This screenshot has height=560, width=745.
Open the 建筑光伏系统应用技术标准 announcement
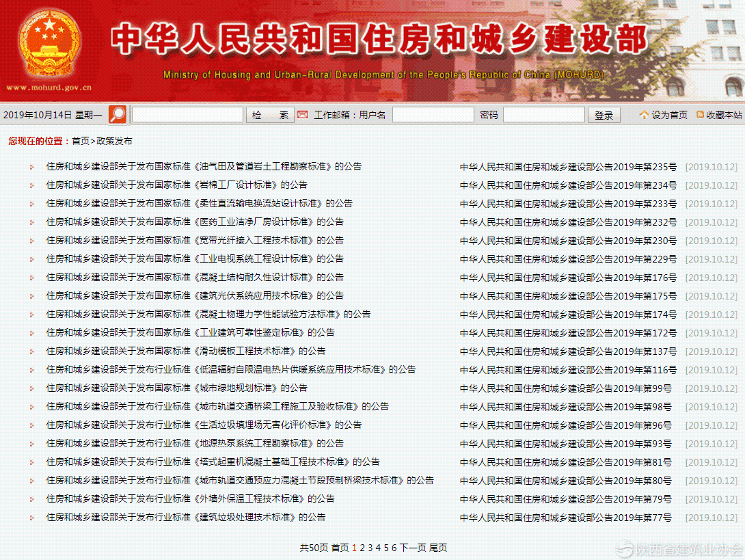(x=194, y=295)
